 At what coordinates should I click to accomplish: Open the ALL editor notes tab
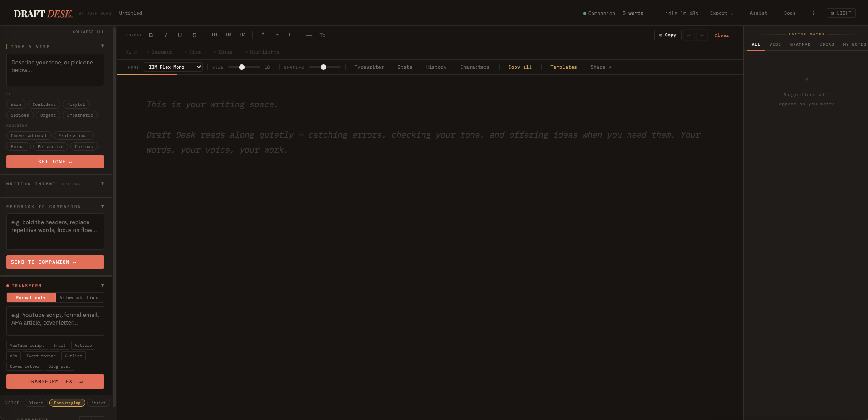point(756,44)
